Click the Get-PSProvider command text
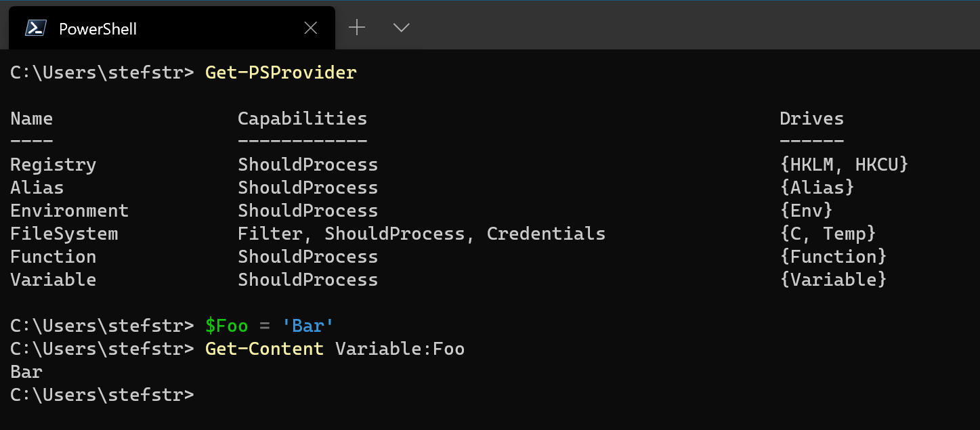The width and height of the screenshot is (980, 430). pos(280,72)
